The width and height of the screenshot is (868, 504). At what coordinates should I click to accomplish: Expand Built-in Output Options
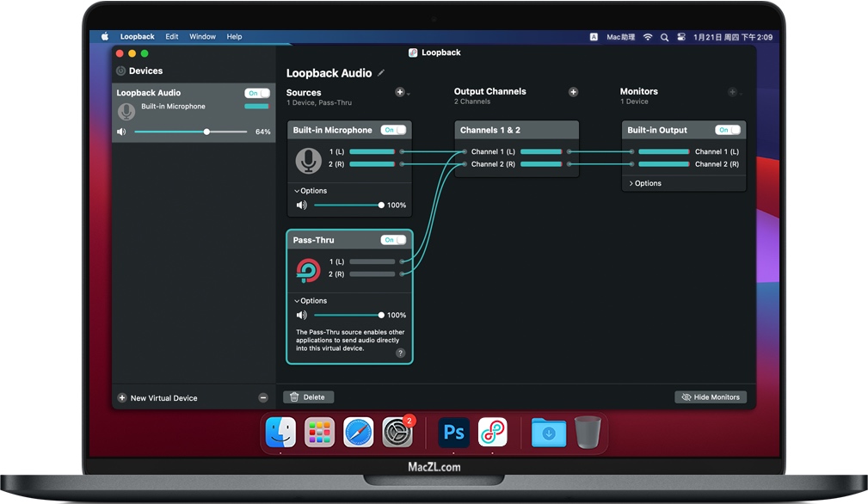[645, 183]
